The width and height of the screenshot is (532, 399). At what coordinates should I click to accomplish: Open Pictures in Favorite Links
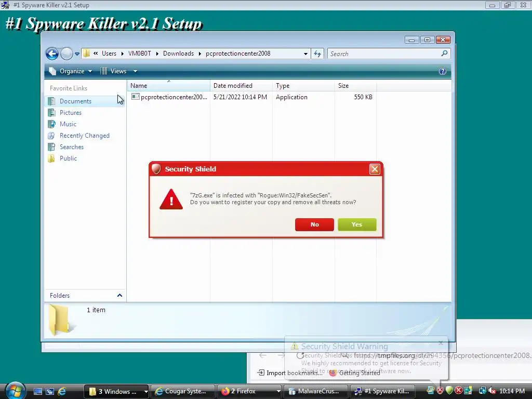(x=70, y=113)
